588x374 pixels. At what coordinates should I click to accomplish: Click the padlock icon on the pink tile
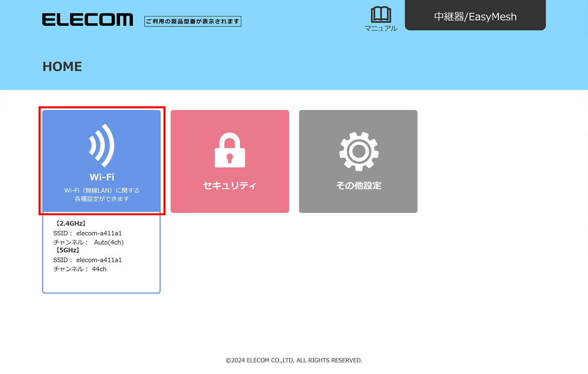point(230,150)
